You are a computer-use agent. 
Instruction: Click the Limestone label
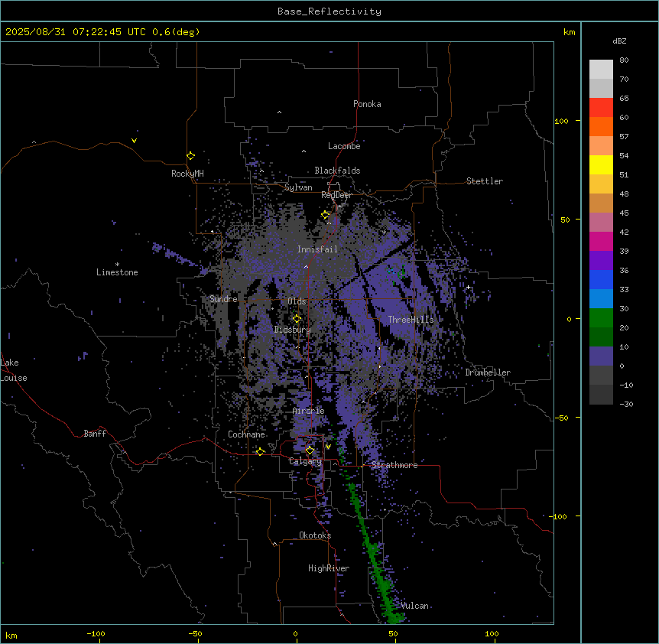tap(117, 272)
